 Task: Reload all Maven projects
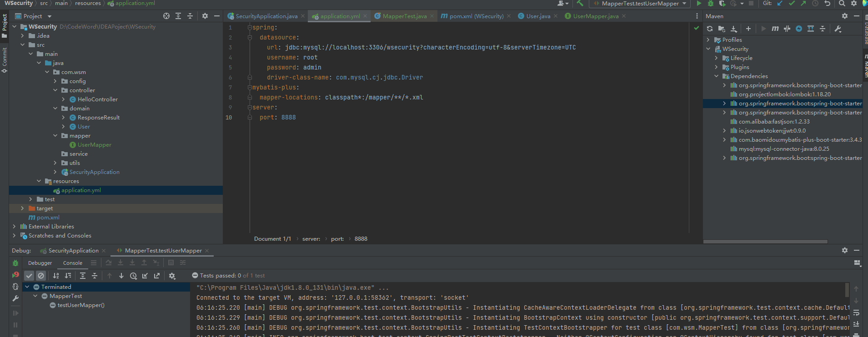tap(710, 29)
